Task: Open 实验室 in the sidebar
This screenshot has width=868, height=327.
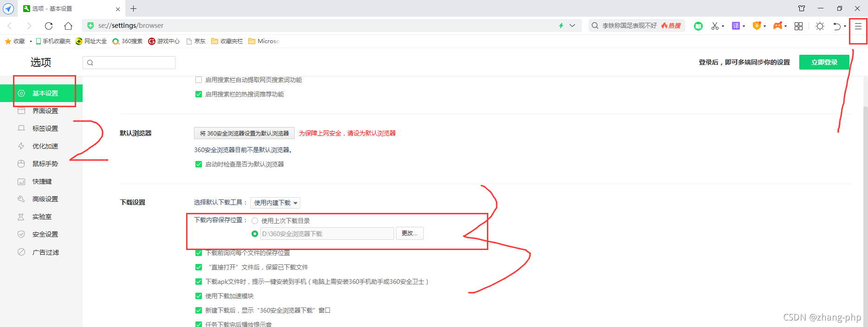Action: click(x=41, y=217)
